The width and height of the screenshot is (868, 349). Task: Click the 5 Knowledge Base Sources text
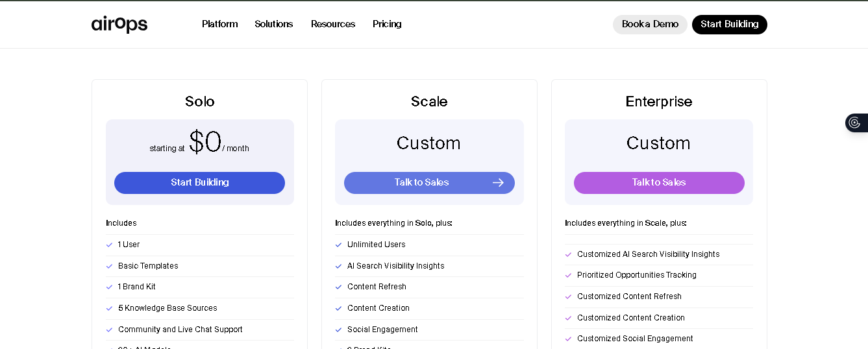click(167, 308)
